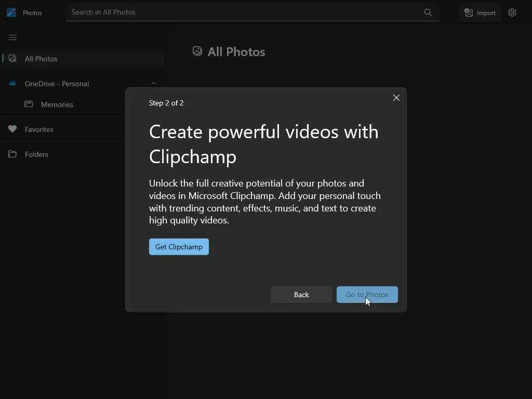Click the Photos app logo icon

point(11,12)
